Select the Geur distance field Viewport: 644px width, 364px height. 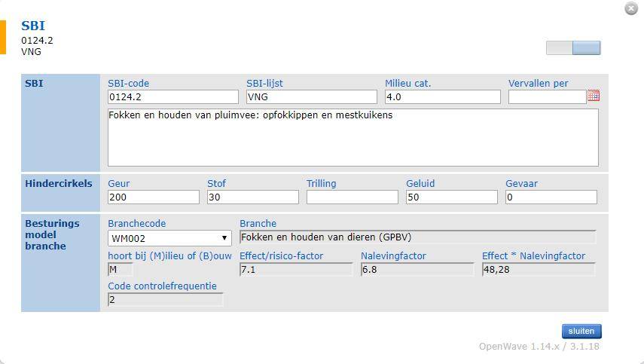(x=153, y=197)
